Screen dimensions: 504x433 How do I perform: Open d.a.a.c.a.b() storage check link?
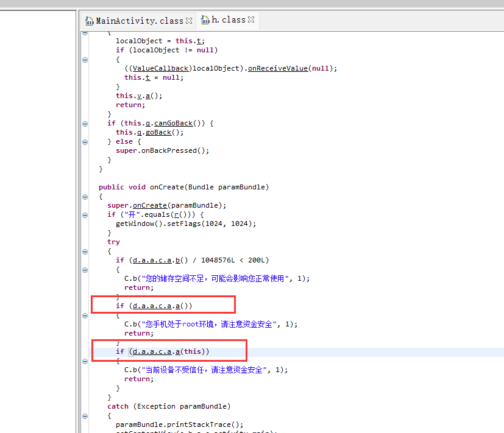(x=156, y=260)
